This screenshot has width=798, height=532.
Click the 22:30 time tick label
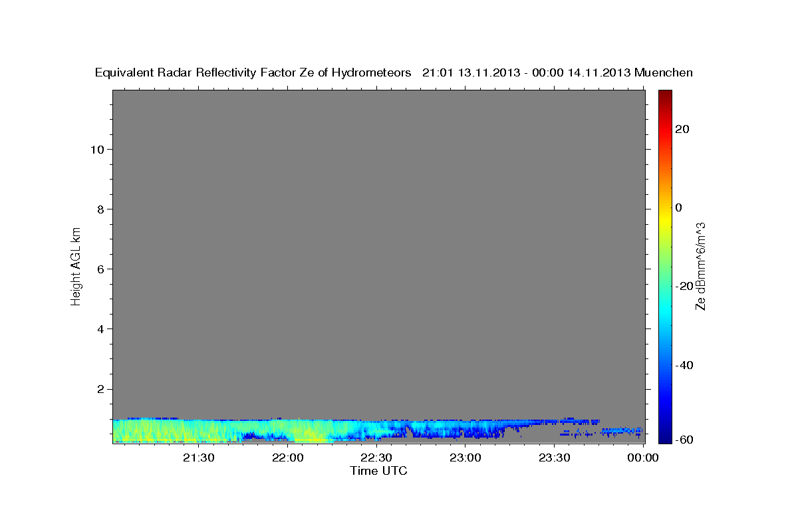pyautogui.click(x=376, y=458)
